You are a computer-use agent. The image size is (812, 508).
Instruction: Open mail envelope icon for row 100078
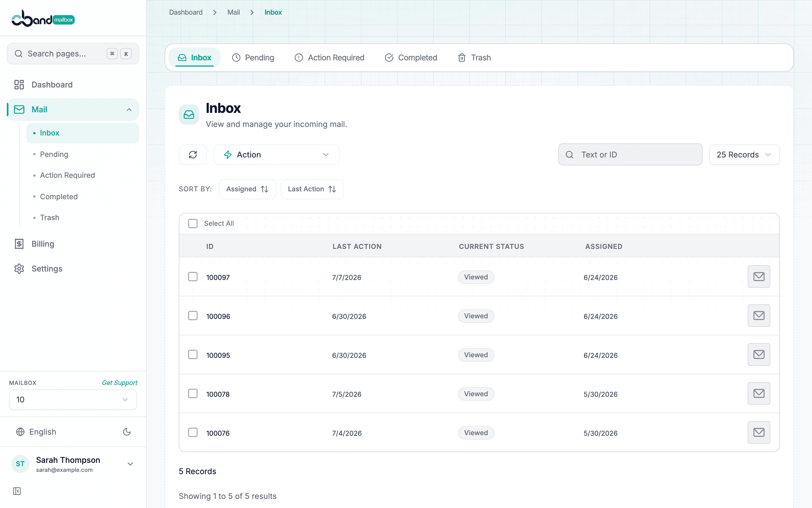point(759,393)
